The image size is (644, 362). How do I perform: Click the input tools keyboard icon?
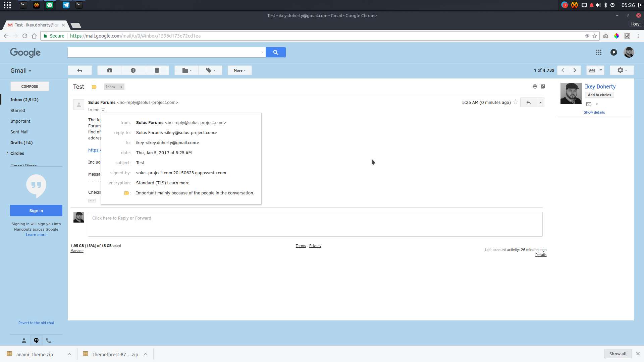pos(592,70)
